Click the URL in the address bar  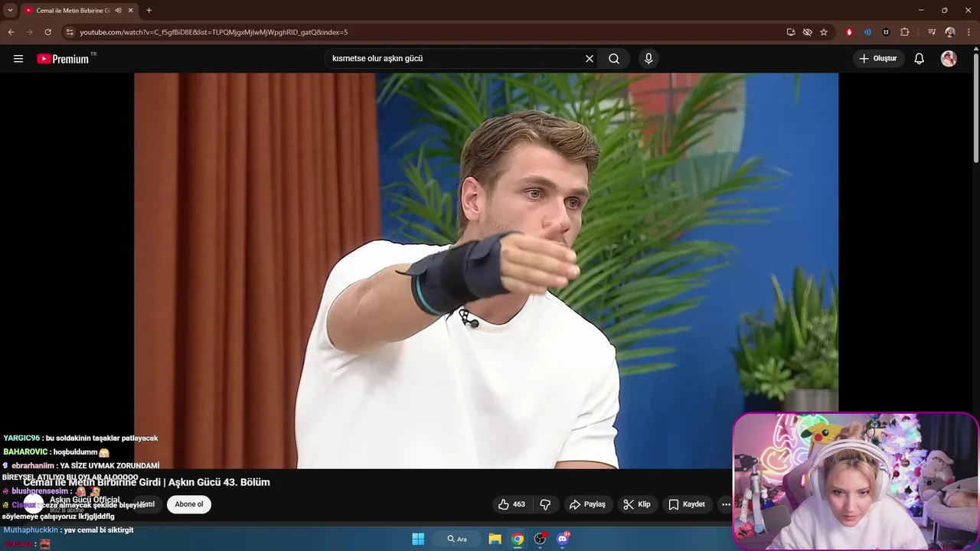click(214, 32)
